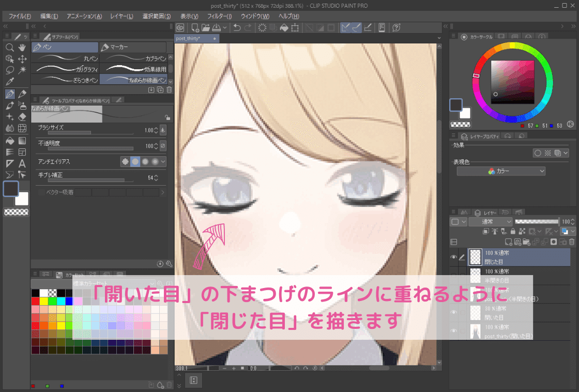The height and width of the screenshot is (392, 579).
Task: Expand the anti-aliasing options dropdown arrow
Action: [163, 161]
